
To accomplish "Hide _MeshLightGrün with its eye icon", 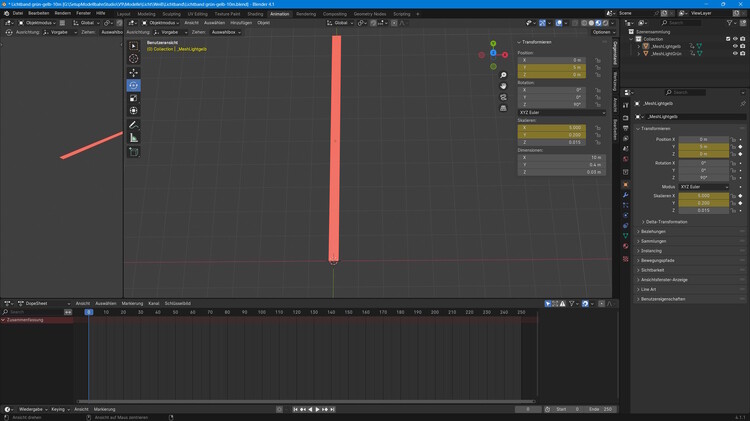I will point(735,54).
